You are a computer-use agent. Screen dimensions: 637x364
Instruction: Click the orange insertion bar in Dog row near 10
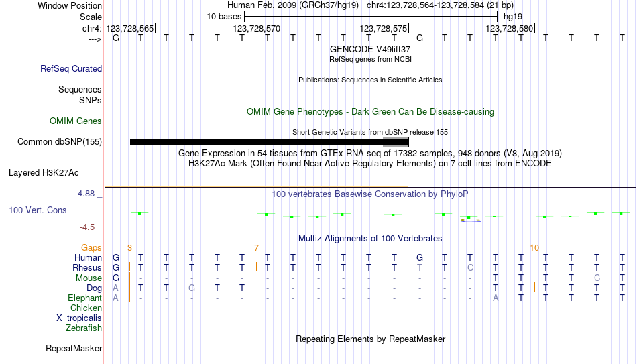point(534,287)
